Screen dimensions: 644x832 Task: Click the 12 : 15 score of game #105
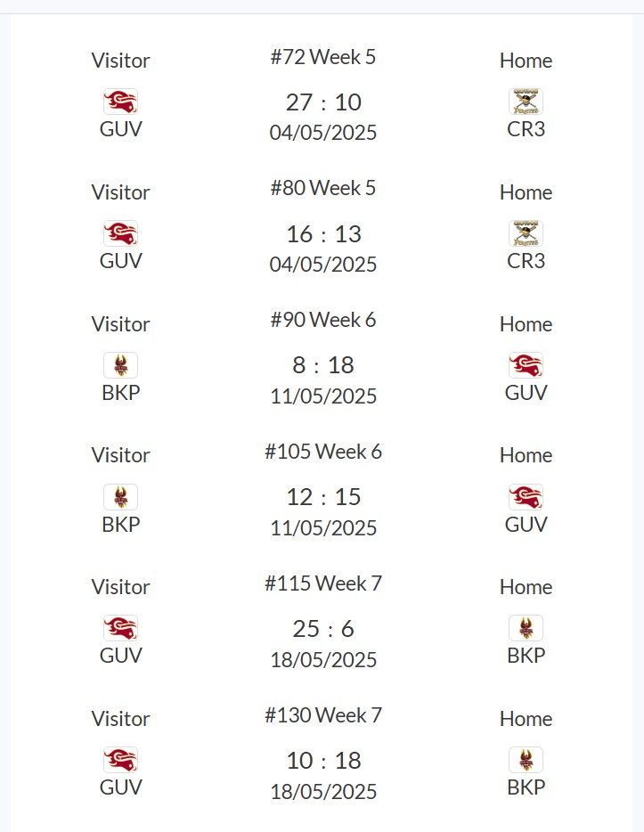pos(323,497)
